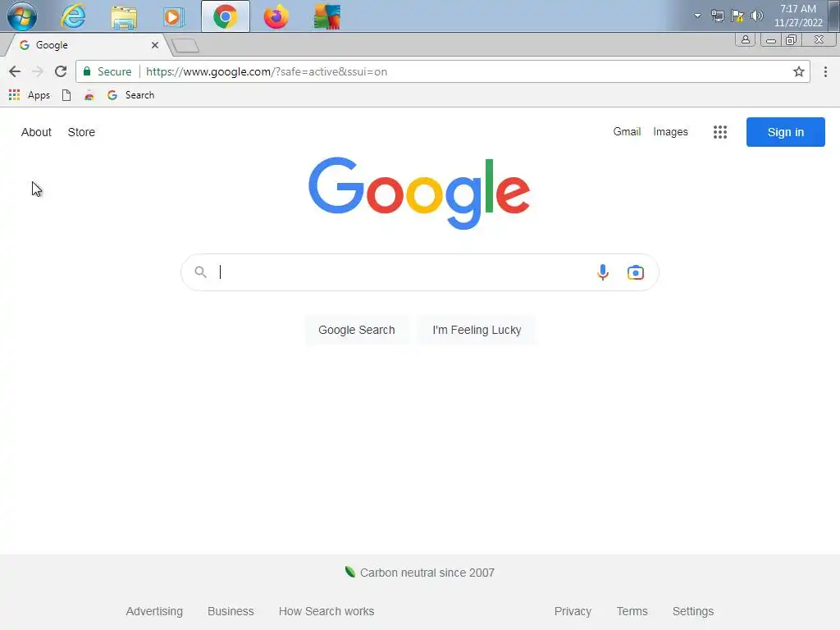Image resolution: width=840 pixels, height=630 pixels.
Task: Reload the page with refresh icon
Action: [61, 71]
